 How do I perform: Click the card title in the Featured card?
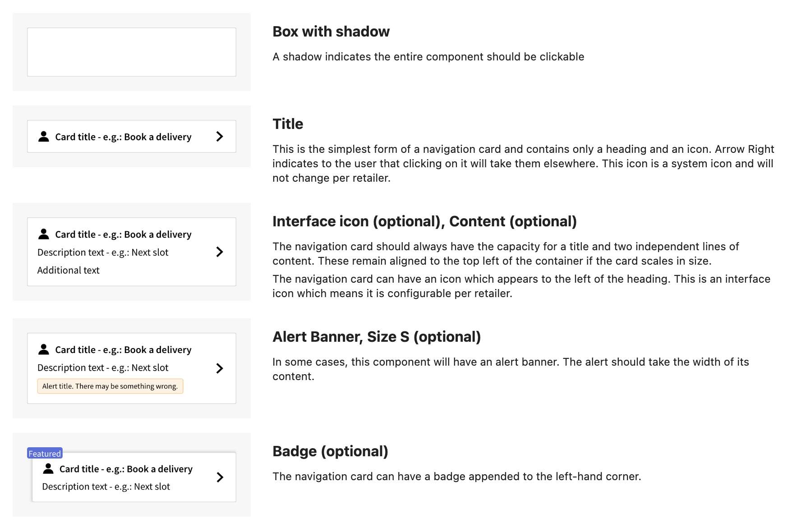tap(126, 469)
